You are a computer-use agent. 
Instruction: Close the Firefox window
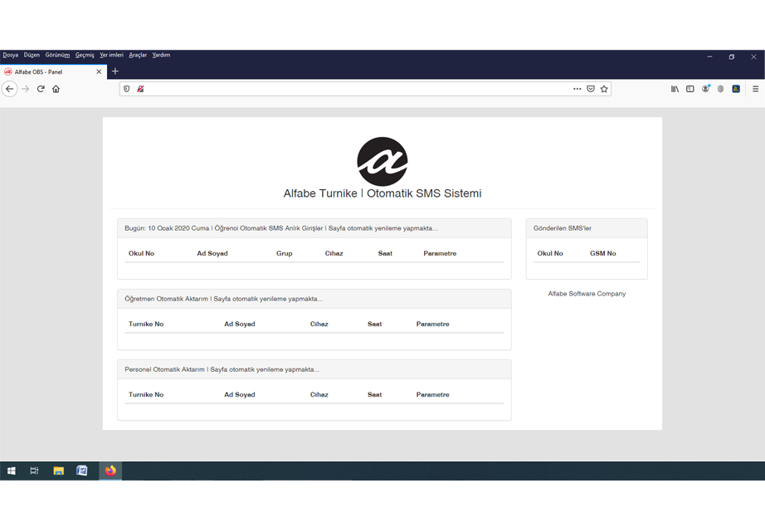[753, 56]
